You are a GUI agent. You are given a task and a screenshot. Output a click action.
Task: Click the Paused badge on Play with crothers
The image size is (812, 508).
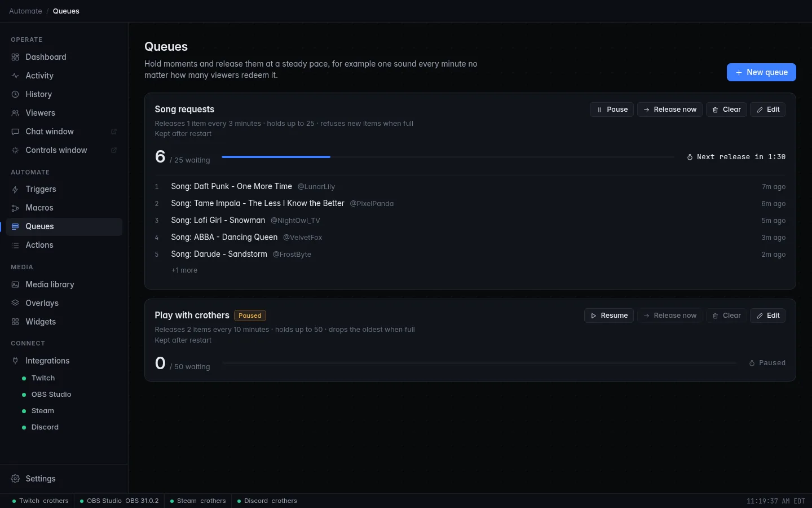point(250,316)
